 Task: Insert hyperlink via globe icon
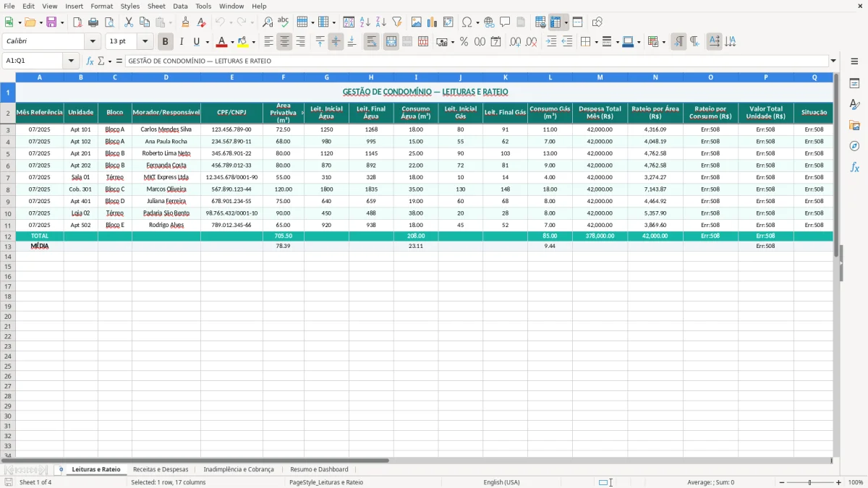point(489,22)
